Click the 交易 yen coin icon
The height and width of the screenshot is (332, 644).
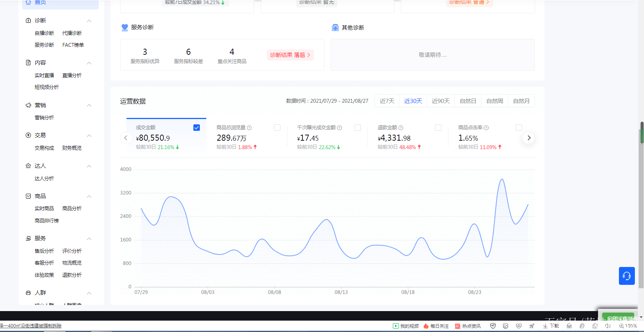pos(28,135)
